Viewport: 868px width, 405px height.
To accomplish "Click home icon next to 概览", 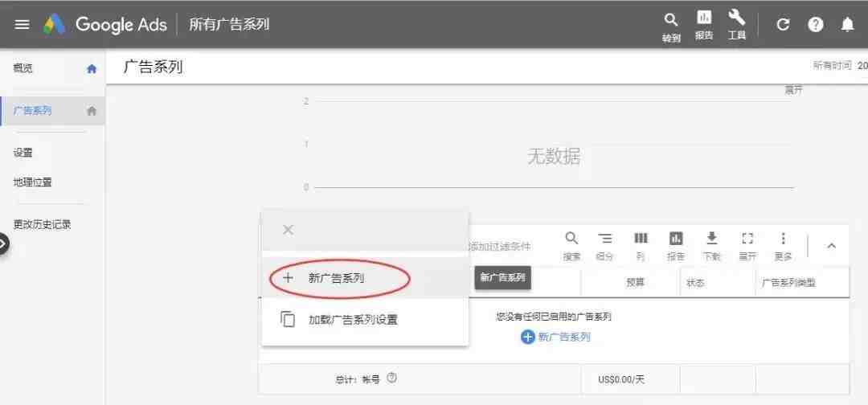I will click(x=92, y=68).
